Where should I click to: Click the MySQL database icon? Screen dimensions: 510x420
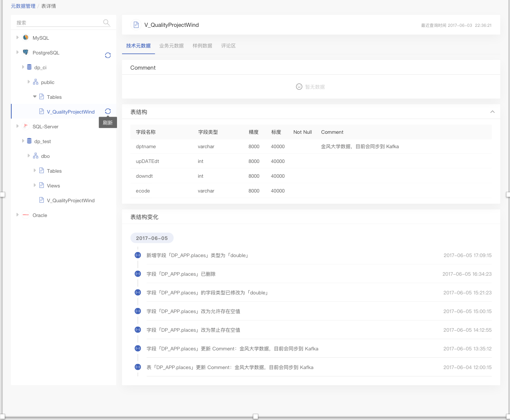tap(26, 38)
